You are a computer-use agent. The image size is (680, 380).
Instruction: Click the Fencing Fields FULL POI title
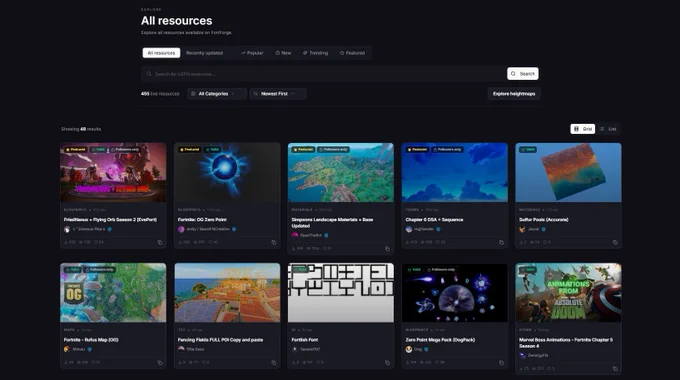click(220, 340)
